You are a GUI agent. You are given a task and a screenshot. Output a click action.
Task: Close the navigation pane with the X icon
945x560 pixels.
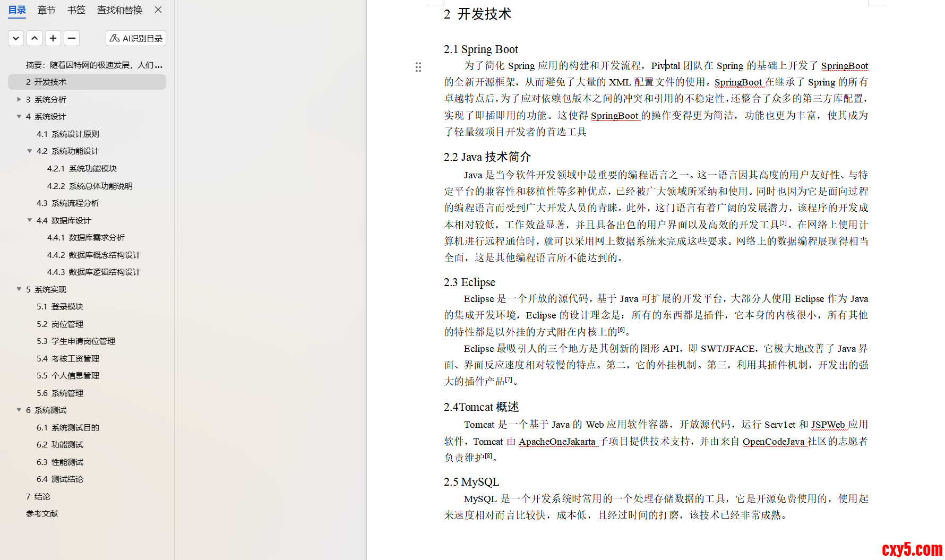click(x=158, y=10)
